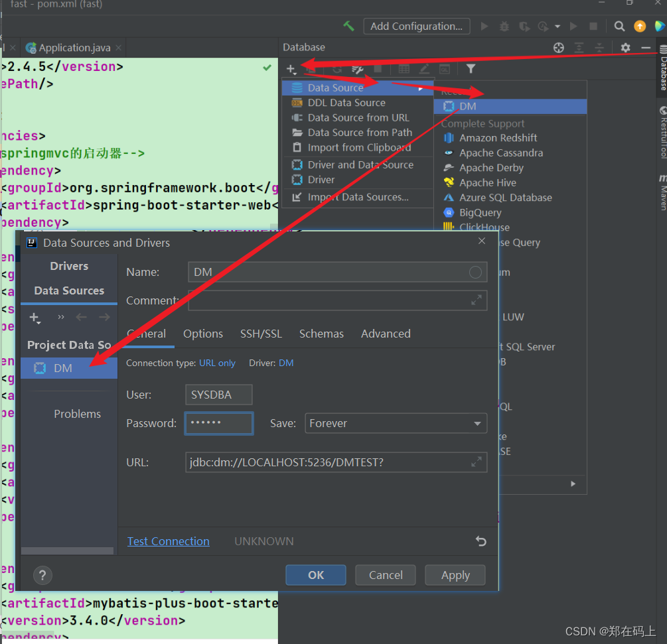Close the Data Sources and Drivers dialog
The height and width of the screenshot is (644, 667).
coord(482,241)
